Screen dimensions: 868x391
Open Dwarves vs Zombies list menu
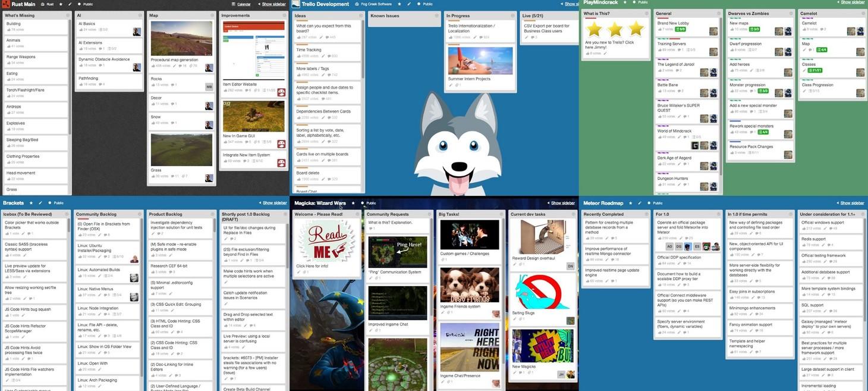click(791, 13)
